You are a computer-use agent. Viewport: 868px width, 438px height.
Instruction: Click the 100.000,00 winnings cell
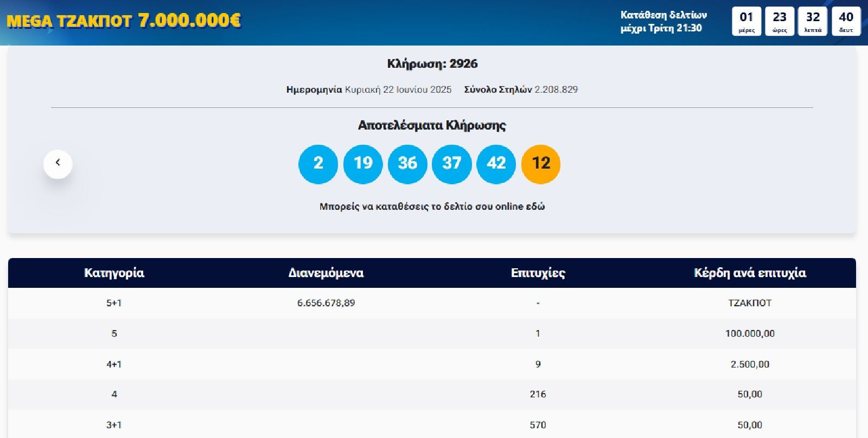click(x=750, y=333)
